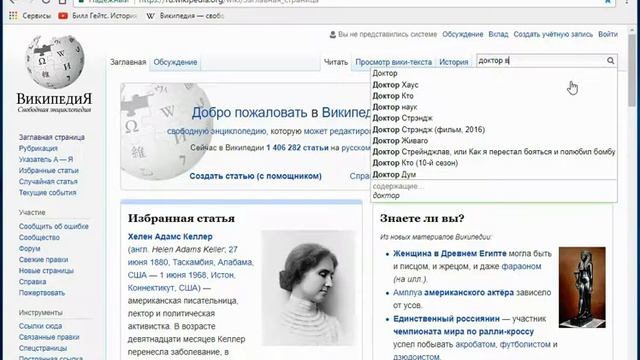640x360 pixels.
Task: Open Форум sidebar link
Action: (x=29, y=248)
